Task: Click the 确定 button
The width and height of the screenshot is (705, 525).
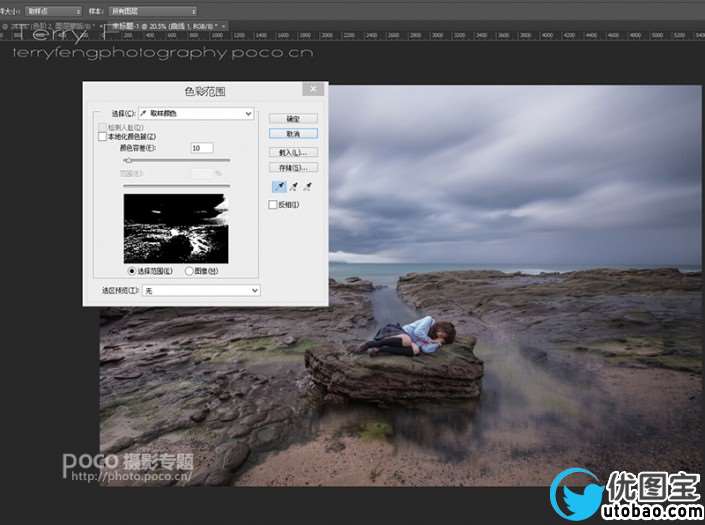Action: (293, 119)
